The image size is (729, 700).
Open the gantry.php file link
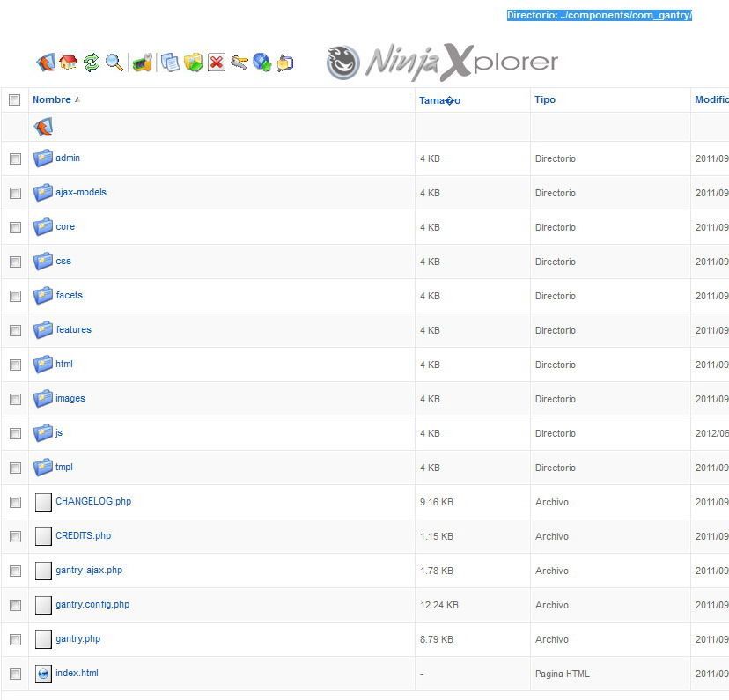coord(78,638)
